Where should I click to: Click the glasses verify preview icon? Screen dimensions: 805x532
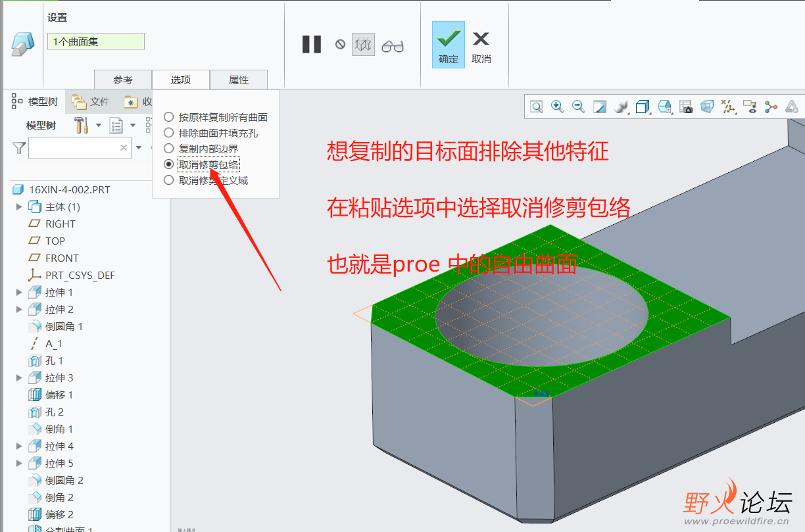tap(393, 46)
